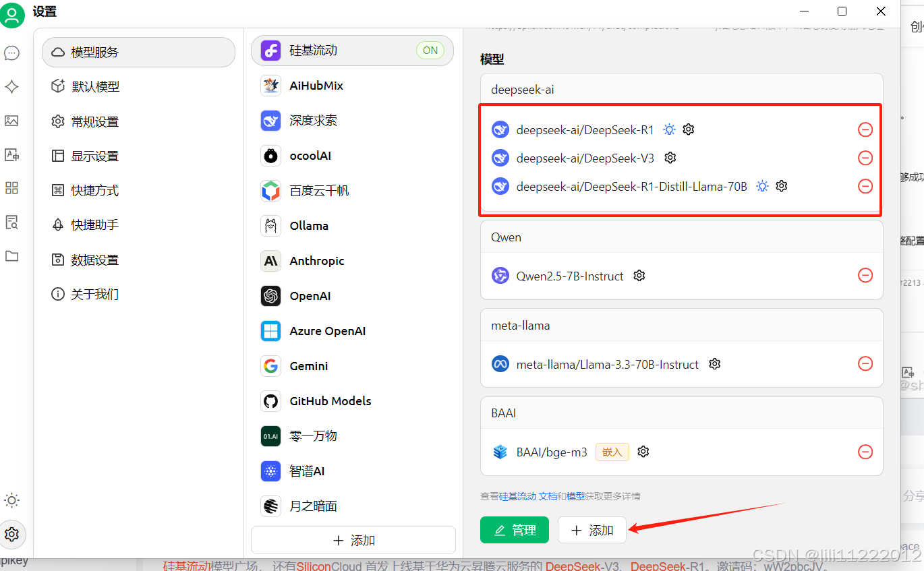Remove the BAAI/bge-m3 model

[x=865, y=452]
